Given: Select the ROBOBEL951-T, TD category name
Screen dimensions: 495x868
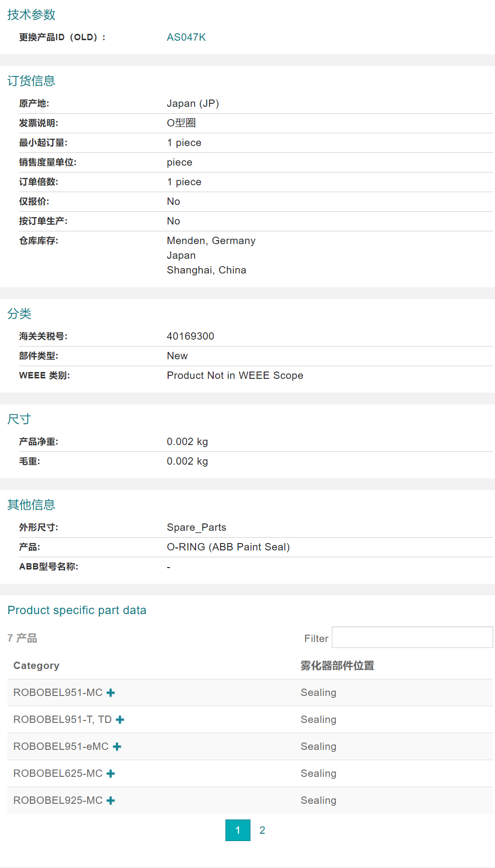Looking at the screenshot, I should tap(62, 719).
